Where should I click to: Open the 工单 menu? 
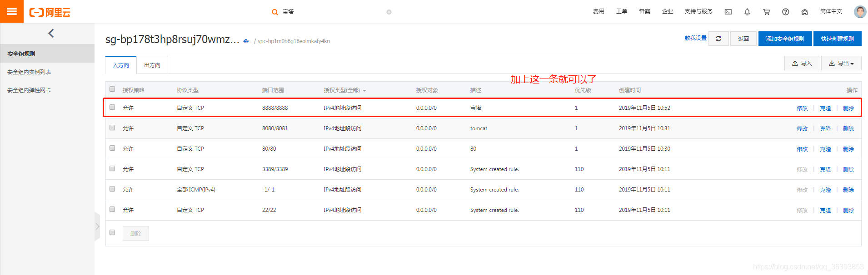tap(621, 11)
